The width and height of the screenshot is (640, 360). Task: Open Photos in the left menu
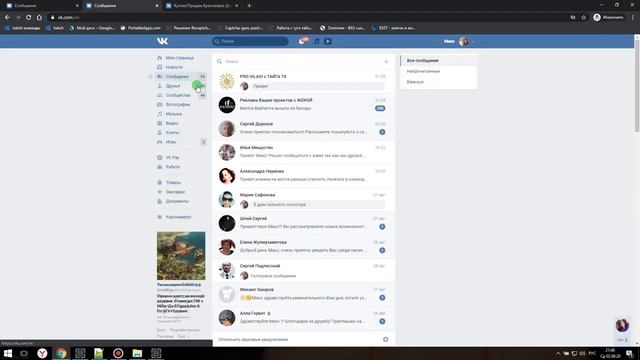click(178, 104)
